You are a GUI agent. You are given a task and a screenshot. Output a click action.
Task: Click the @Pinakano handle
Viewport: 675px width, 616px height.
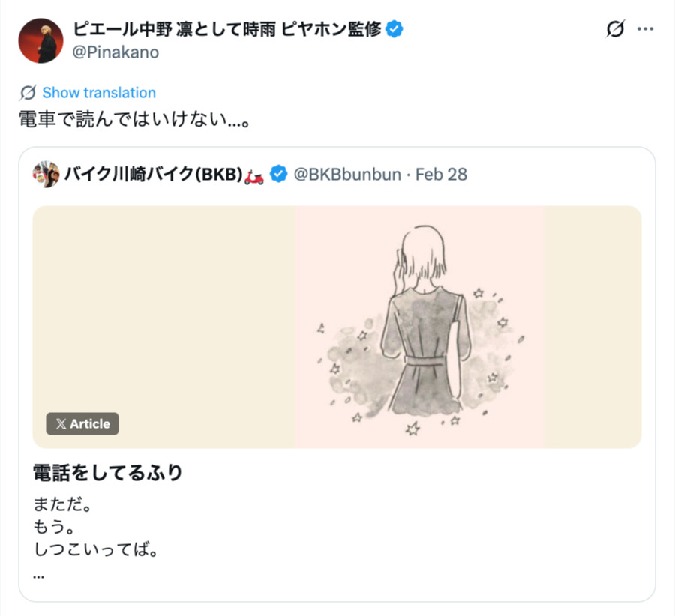(x=116, y=52)
